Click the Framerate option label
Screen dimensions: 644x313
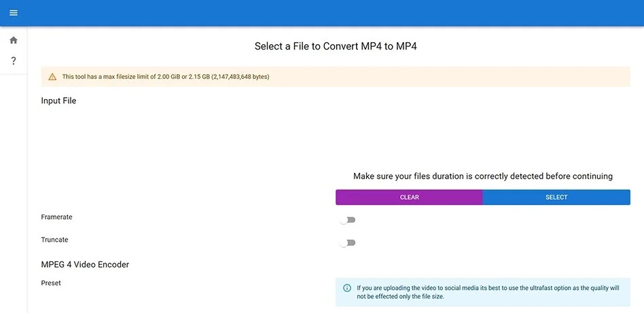56,217
